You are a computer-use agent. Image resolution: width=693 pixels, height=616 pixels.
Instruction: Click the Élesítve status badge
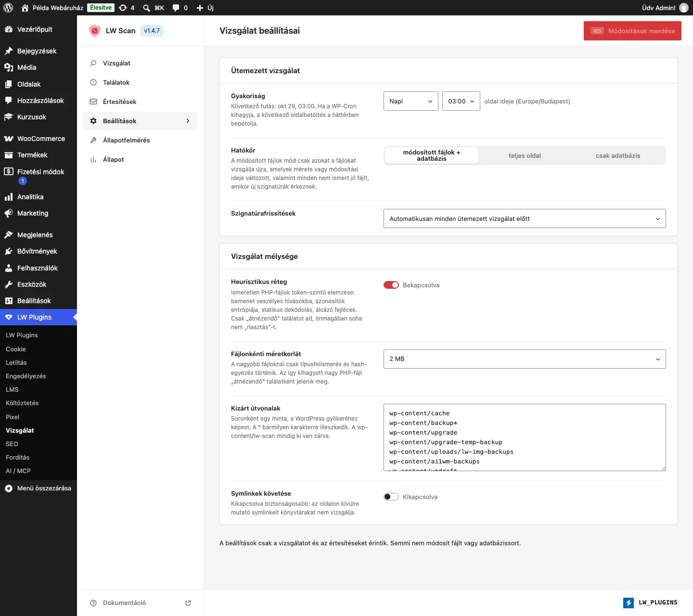[x=101, y=8]
